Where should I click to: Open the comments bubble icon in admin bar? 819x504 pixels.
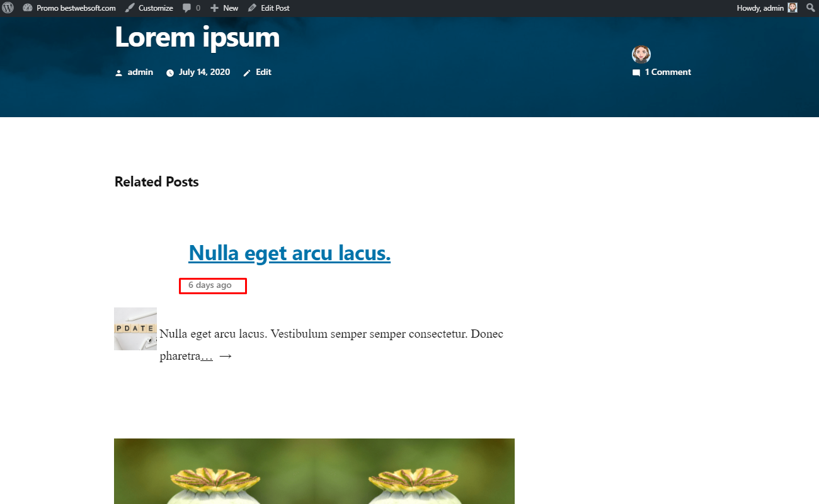pos(187,8)
